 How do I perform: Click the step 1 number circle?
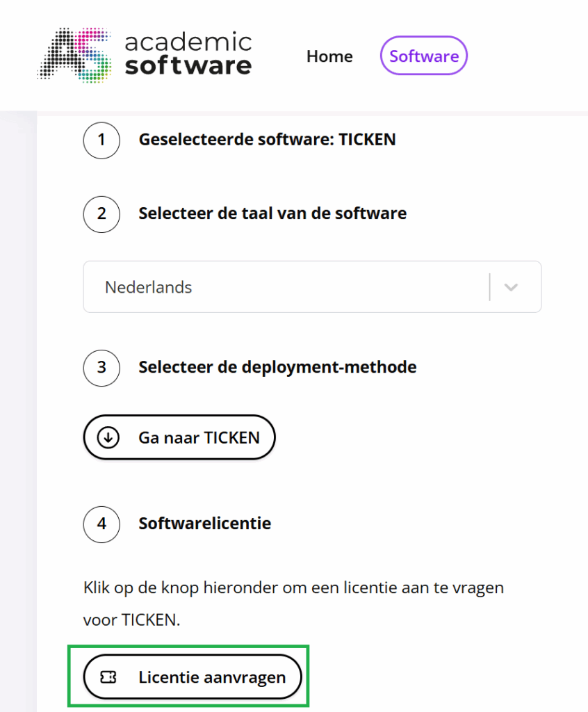tap(101, 140)
